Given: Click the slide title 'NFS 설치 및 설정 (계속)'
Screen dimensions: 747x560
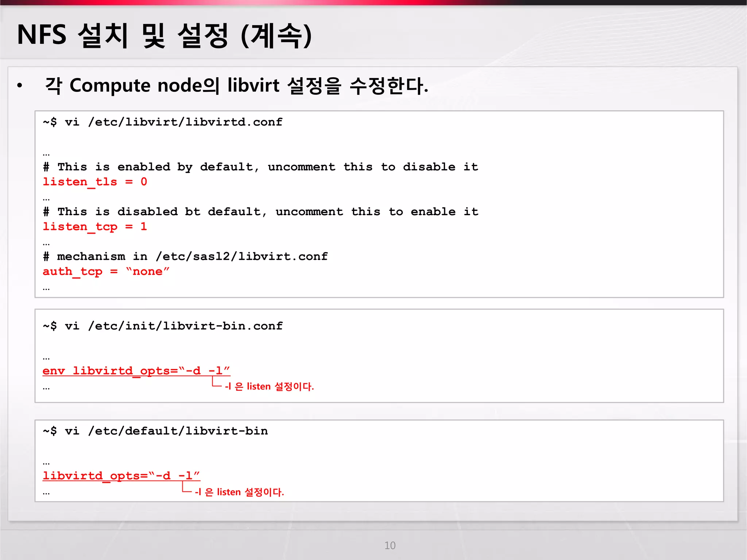Looking at the screenshot, I should coord(165,35).
